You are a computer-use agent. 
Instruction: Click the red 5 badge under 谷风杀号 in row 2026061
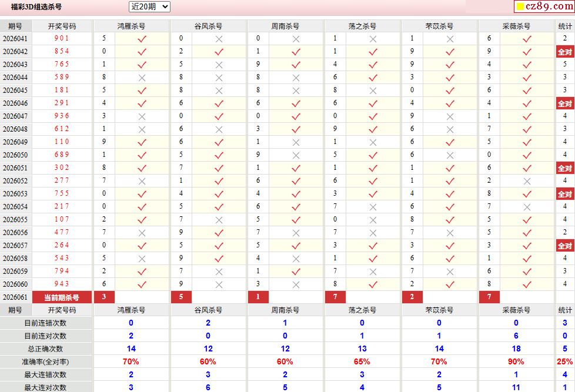[x=181, y=297]
